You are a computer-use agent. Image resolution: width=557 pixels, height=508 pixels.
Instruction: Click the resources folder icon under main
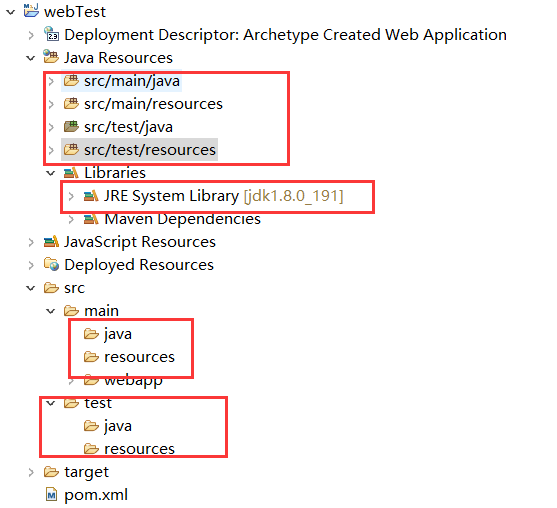click(91, 357)
